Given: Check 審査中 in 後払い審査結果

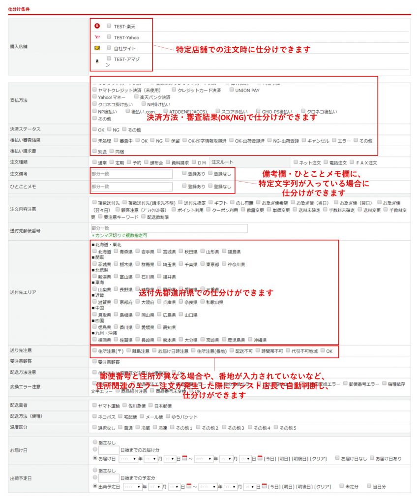Looking at the screenshot, I should (x=116, y=140).
